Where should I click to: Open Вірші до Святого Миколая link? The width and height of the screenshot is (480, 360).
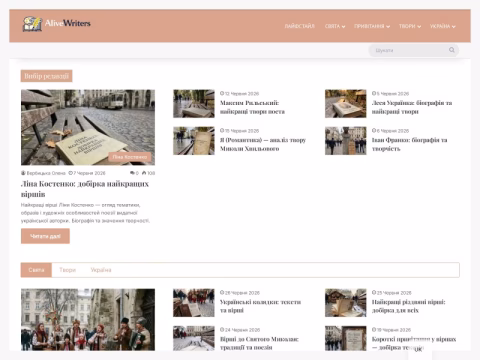click(x=259, y=343)
